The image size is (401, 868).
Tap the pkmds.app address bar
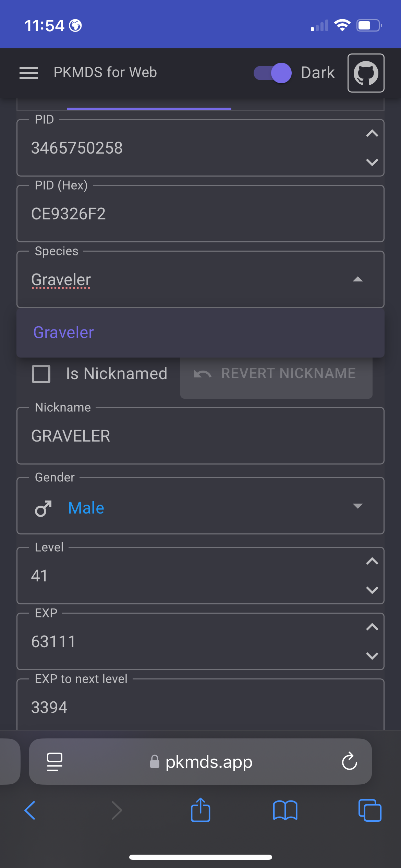tap(208, 761)
